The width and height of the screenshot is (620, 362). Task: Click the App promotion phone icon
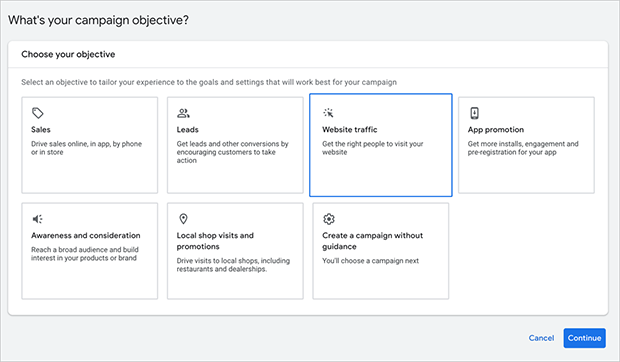474,113
